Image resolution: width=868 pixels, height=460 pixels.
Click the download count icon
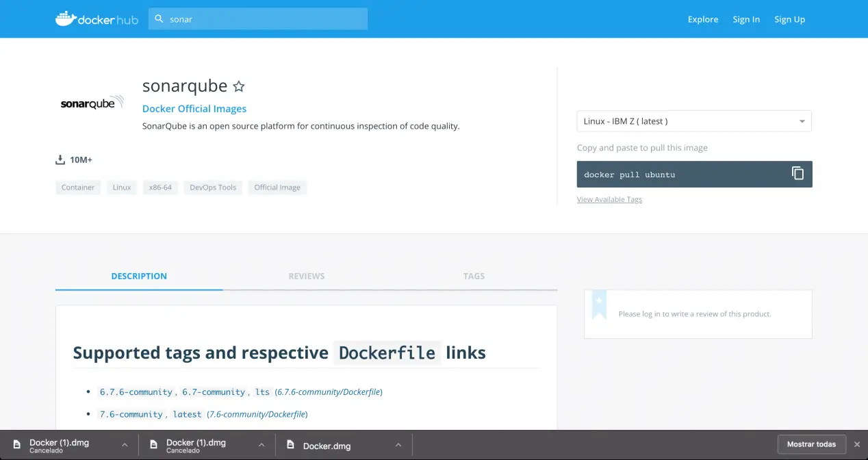pos(60,160)
